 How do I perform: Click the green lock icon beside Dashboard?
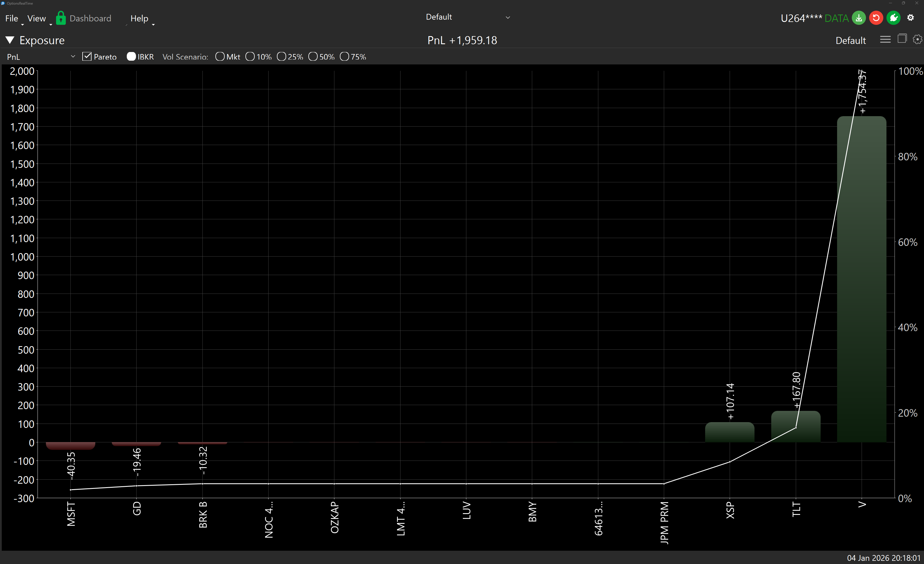coord(60,18)
